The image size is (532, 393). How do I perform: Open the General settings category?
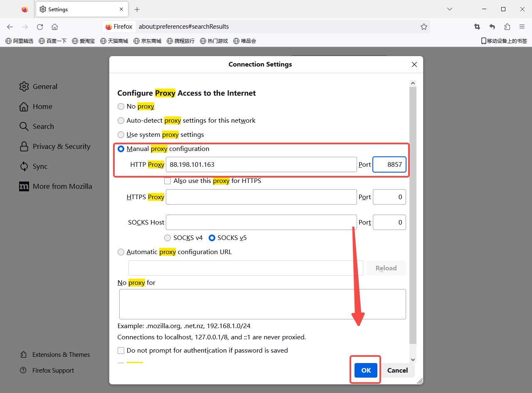pyautogui.click(x=38, y=87)
